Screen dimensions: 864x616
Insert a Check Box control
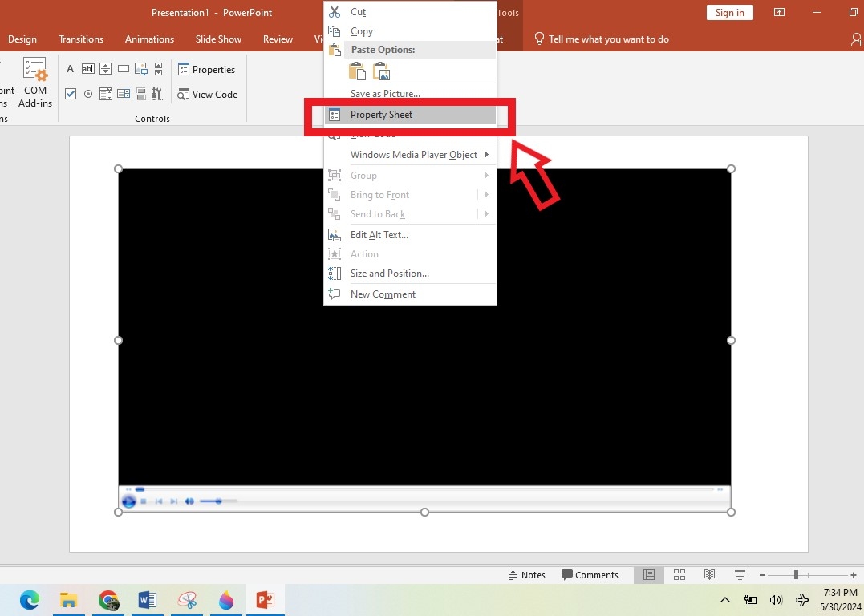tap(71, 94)
